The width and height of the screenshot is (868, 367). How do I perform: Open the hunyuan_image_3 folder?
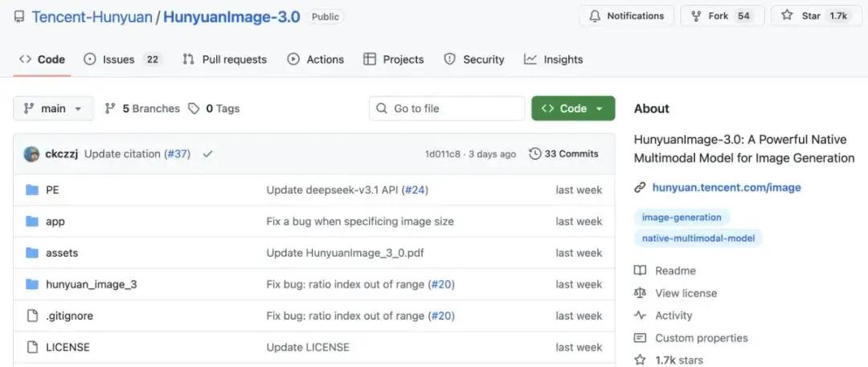point(91,284)
